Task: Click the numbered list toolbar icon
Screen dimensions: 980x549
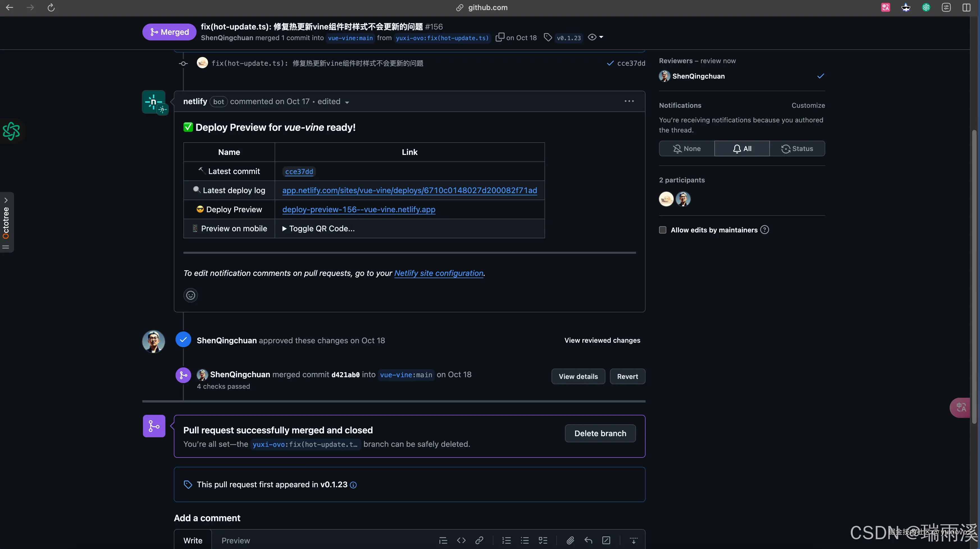Action: 506,540
